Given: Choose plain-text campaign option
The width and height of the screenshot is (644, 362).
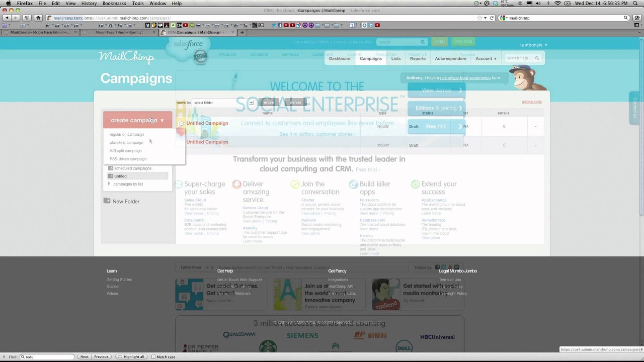Looking at the screenshot, I should [126, 142].
